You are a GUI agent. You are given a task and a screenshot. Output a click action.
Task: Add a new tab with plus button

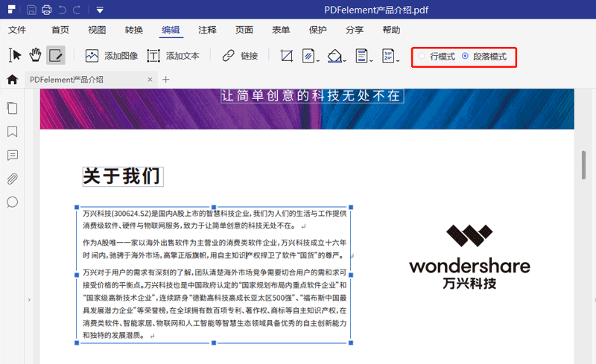165,80
